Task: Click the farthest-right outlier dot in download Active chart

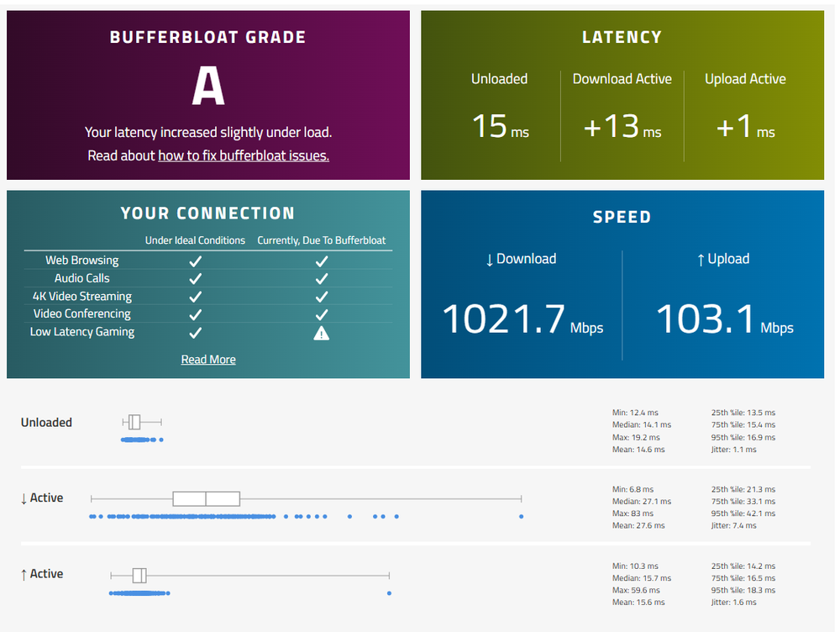Action: 522,516
